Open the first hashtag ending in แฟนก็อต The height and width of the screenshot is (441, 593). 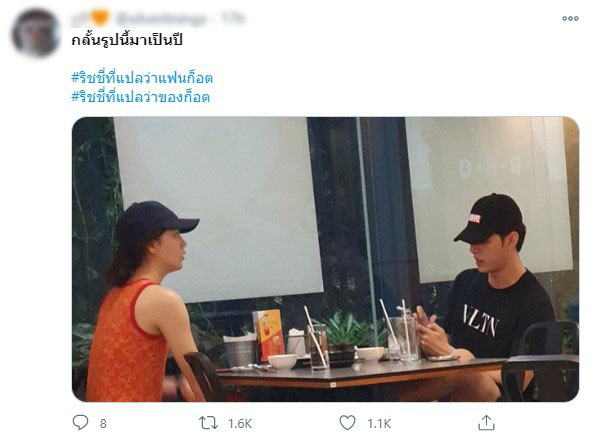142,78
